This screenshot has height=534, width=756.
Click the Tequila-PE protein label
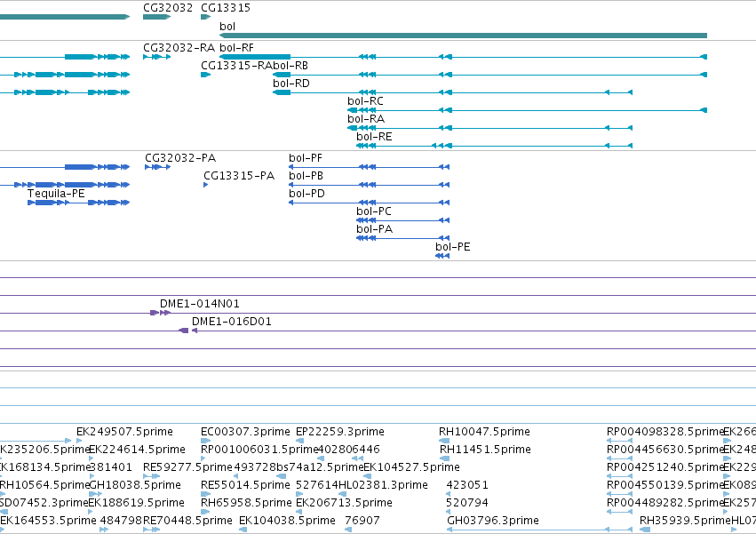coord(56,194)
